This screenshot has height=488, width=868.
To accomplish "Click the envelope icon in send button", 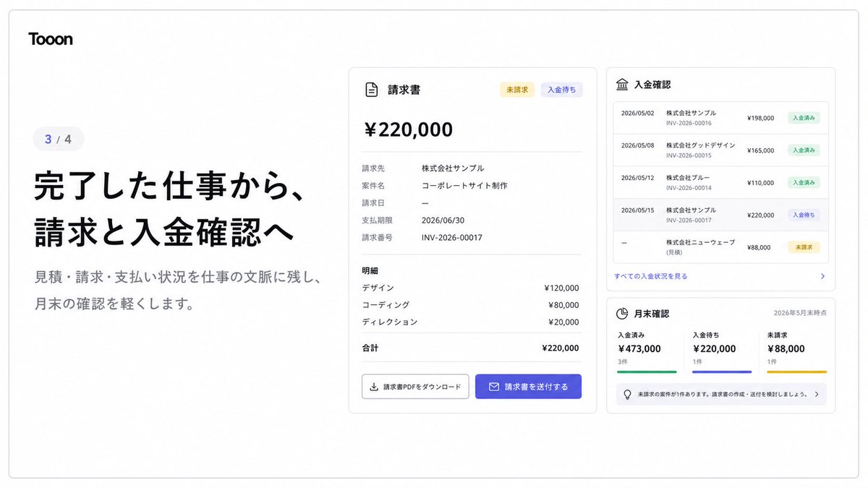I will [494, 387].
